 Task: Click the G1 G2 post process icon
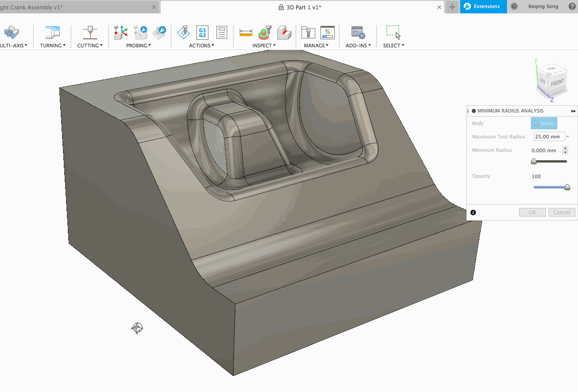pos(202,32)
